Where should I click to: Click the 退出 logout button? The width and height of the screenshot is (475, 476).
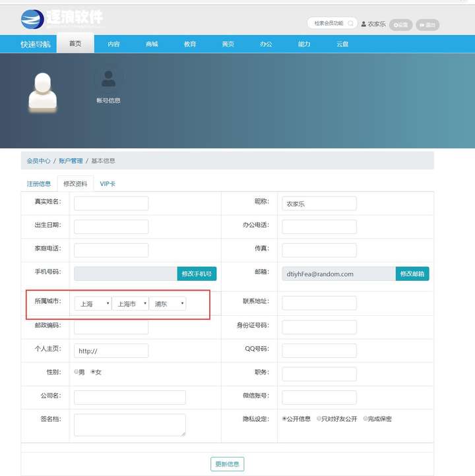(x=427, y=25)
